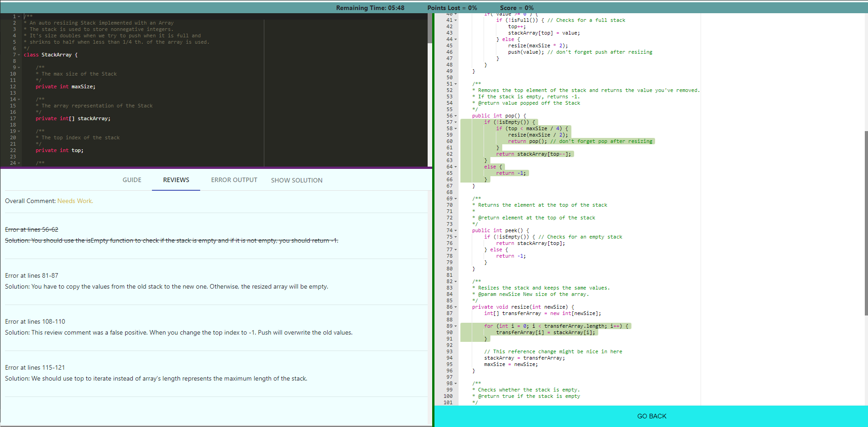Click 'private void resize(int newSize) {' line
This screenshot has width=868, height=427.
click(523, 307)
